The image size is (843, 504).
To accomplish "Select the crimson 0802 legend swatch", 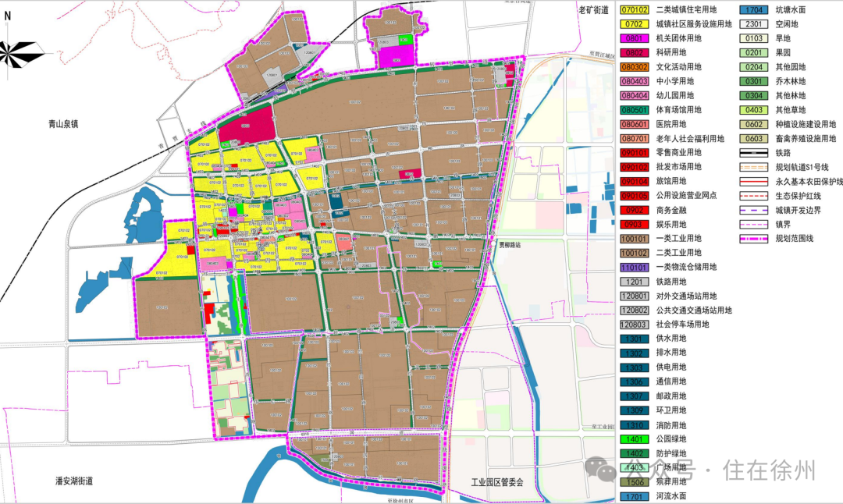I will [635, 52].
